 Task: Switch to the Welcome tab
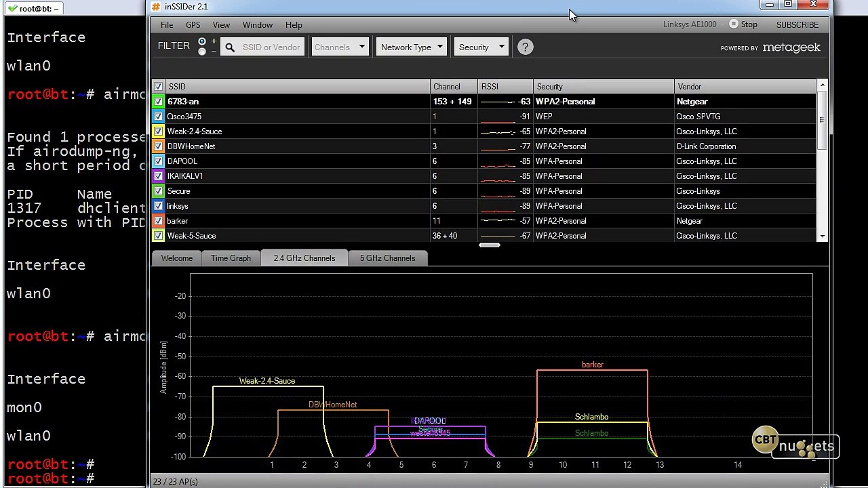tap(177, 258)
